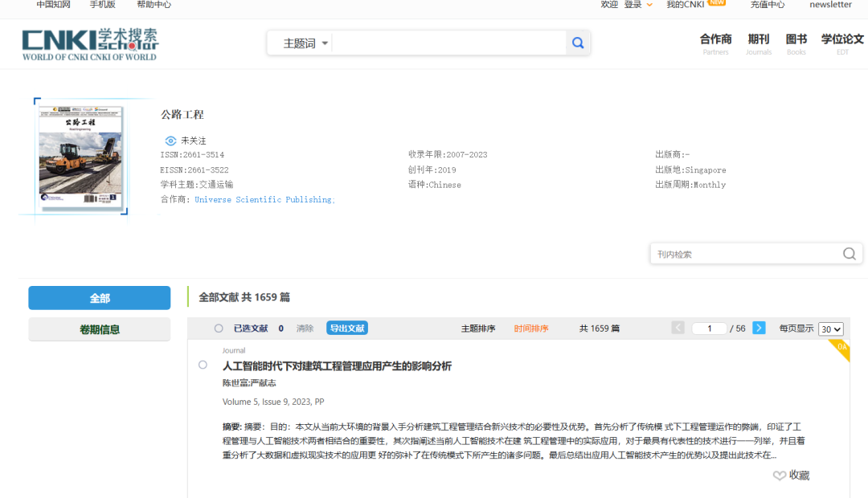The height and width of the screenshot is (498, 868).
Task: Go to next page arrow button
Action: click(759, 329)
